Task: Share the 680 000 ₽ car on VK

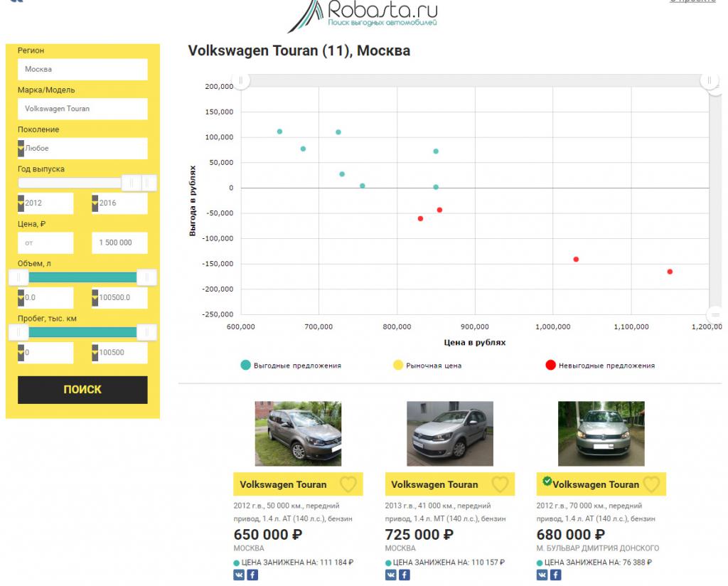Action: point(542,575)
